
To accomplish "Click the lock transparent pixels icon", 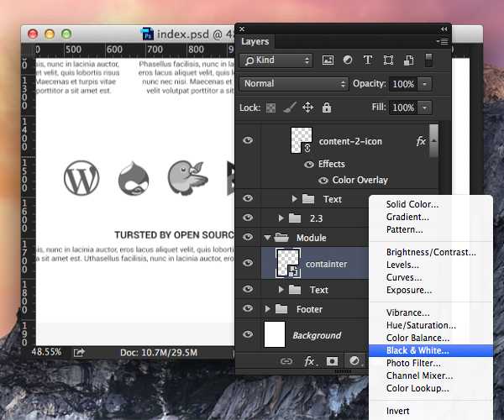I will point(270,108).
